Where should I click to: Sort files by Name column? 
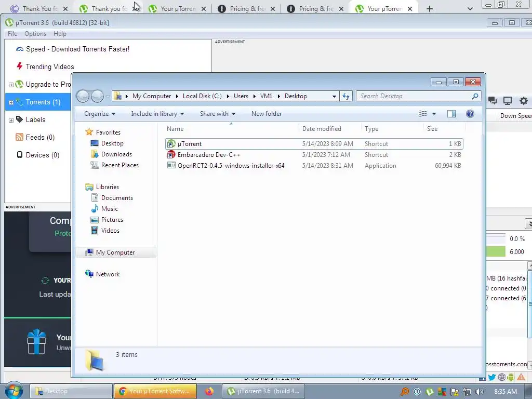tap(231, 129)
